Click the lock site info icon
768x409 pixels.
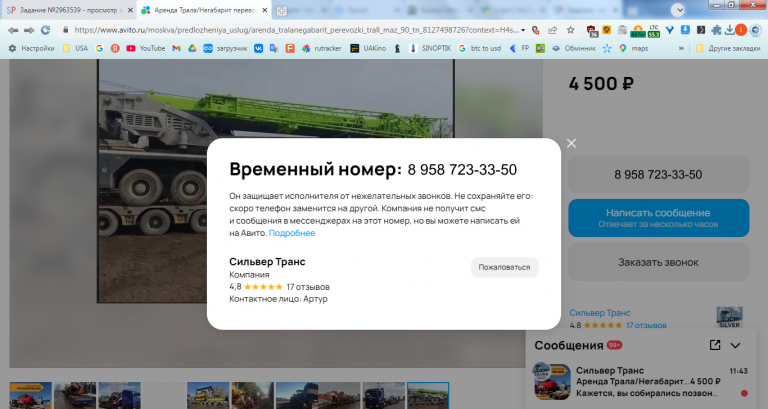click(65, 30)
